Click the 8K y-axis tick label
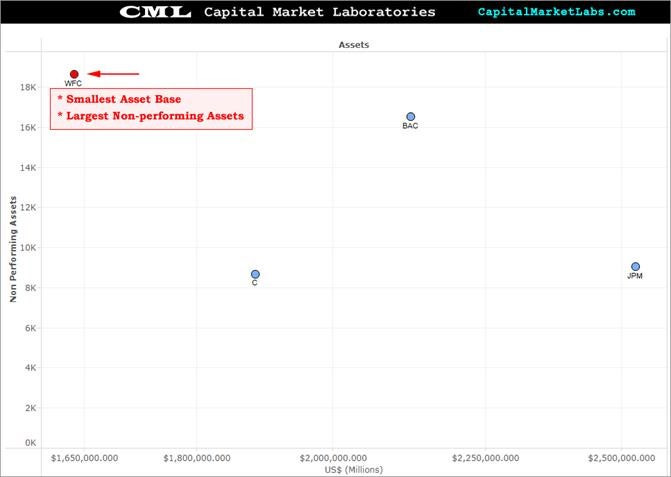This screenshot has width=671, height=477. [x=30, y=288]
